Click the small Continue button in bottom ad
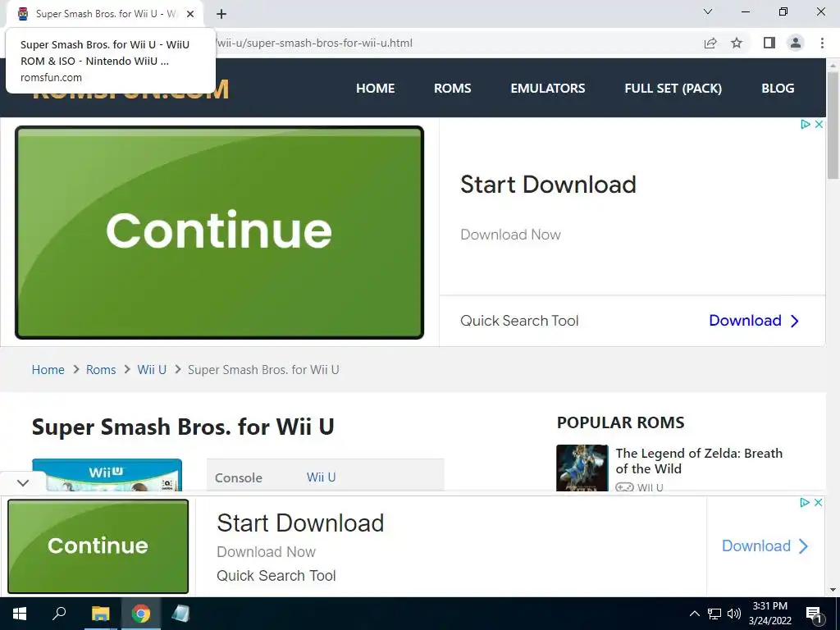The width and height of the screenshot is (840, 630). pos(98,546)
